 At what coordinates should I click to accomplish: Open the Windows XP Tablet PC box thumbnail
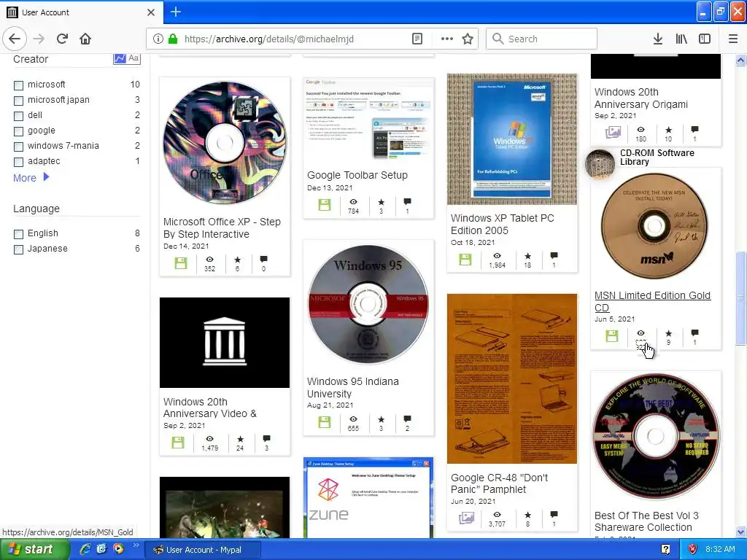pyautogui.click(x=511, y=139)
